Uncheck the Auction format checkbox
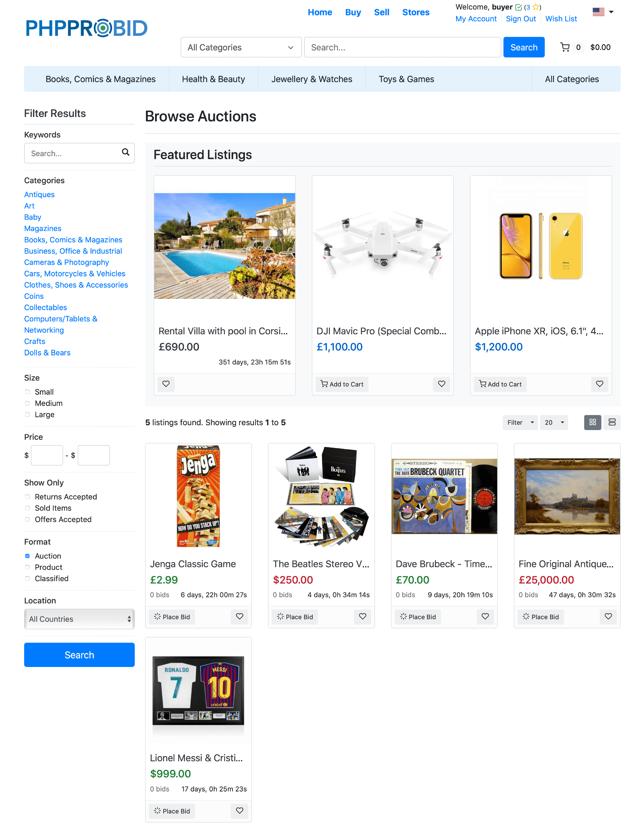 tap(27, 556)
